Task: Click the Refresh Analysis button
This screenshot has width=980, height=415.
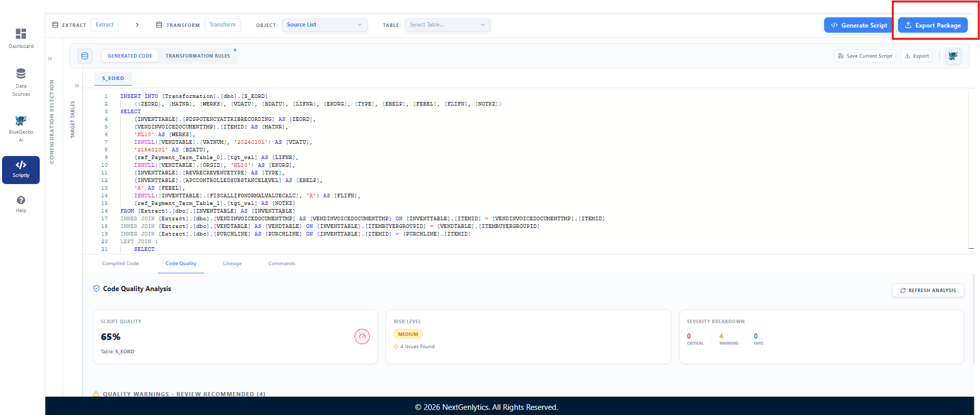Action: pos(928,290)
